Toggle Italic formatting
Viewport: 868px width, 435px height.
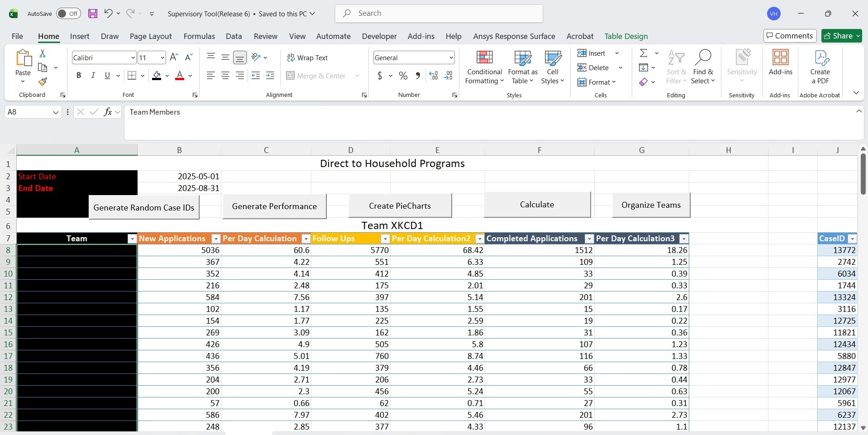click(93, 76)
